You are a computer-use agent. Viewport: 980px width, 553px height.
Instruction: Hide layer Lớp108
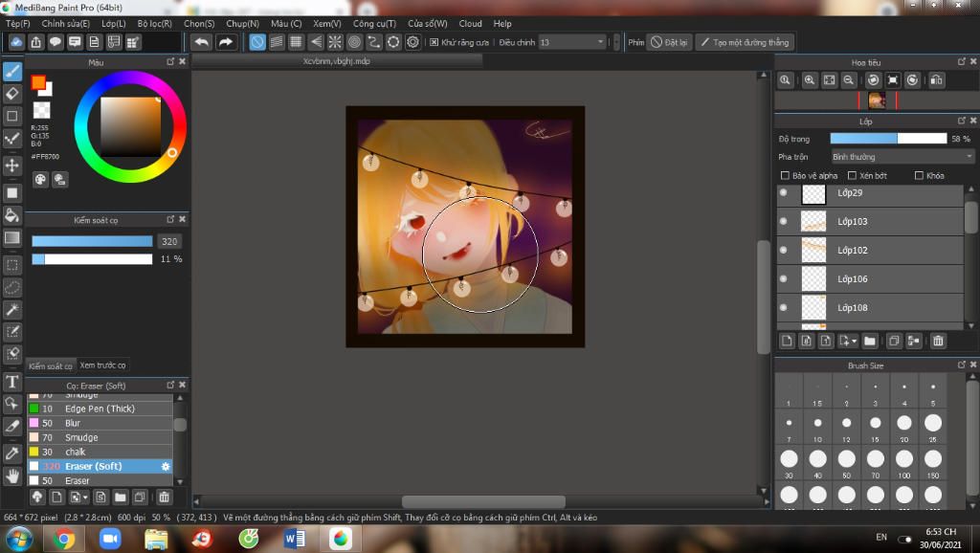[784, 307]
